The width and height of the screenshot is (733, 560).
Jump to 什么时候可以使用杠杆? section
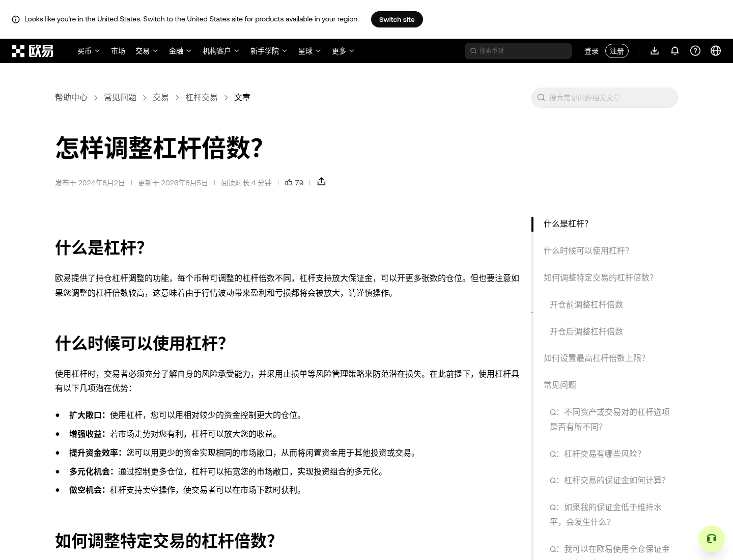coord(586,250)
